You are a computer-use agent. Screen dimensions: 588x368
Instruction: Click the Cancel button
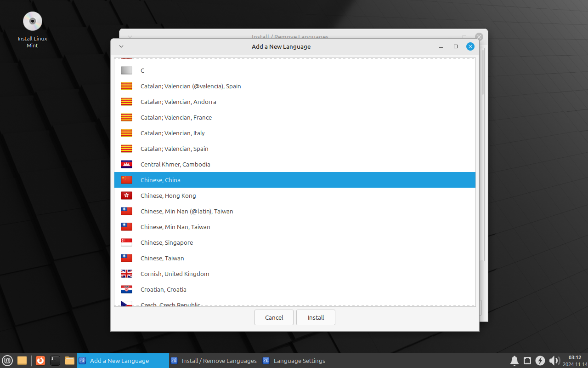(274, 317)
